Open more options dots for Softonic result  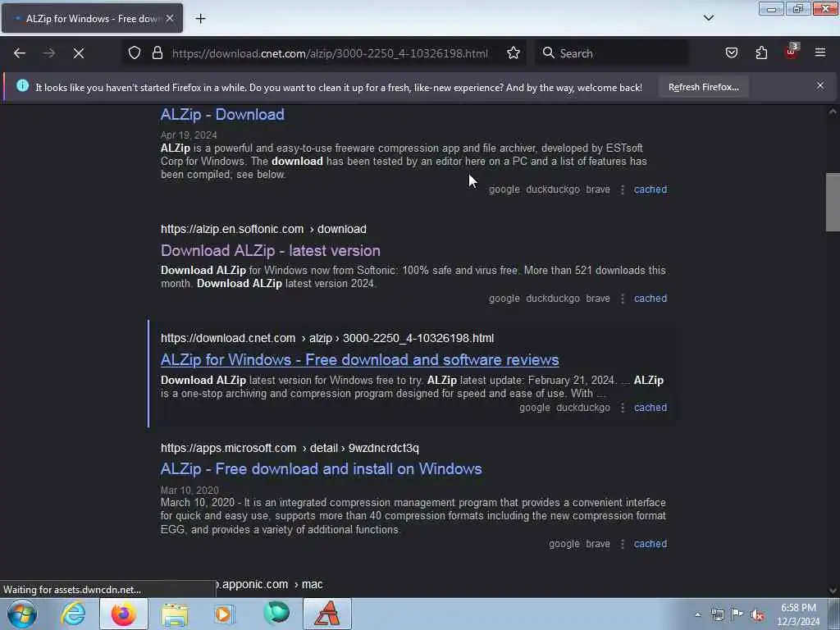[x=623, y=299]
